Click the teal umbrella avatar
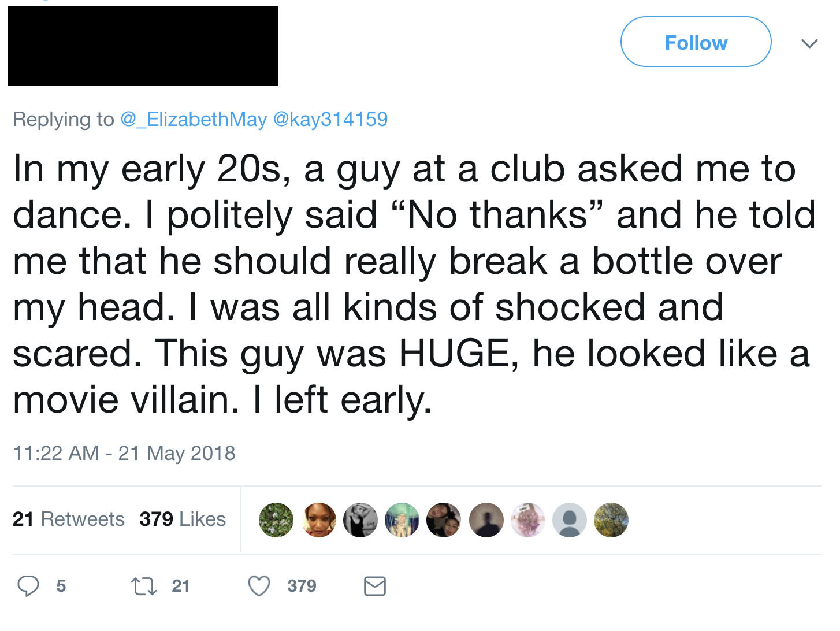 (x=403, y=519)
